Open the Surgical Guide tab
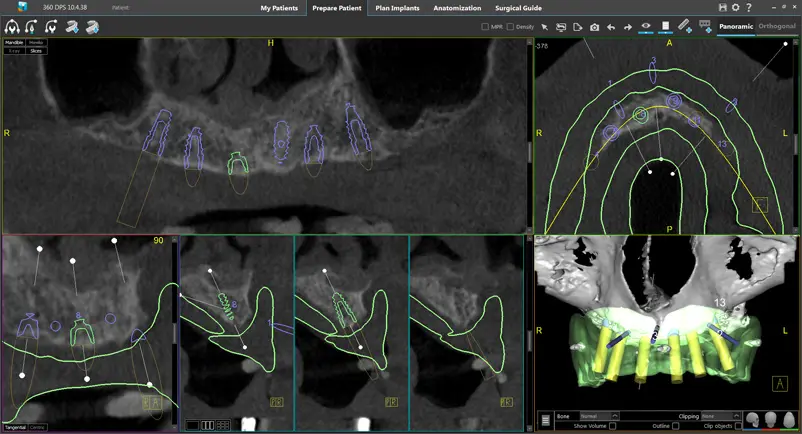Viewport: 802px width, 434px height. (518, 8)
